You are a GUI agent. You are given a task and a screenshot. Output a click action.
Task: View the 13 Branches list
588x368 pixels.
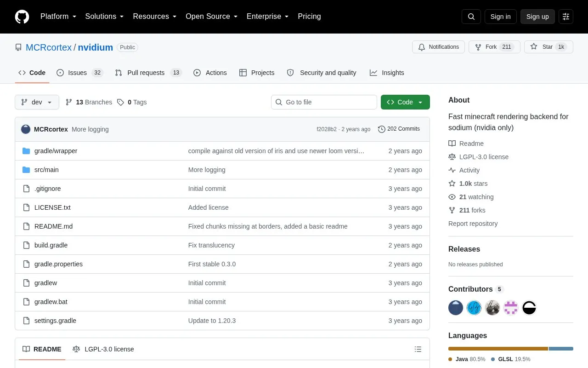(89, 102)
